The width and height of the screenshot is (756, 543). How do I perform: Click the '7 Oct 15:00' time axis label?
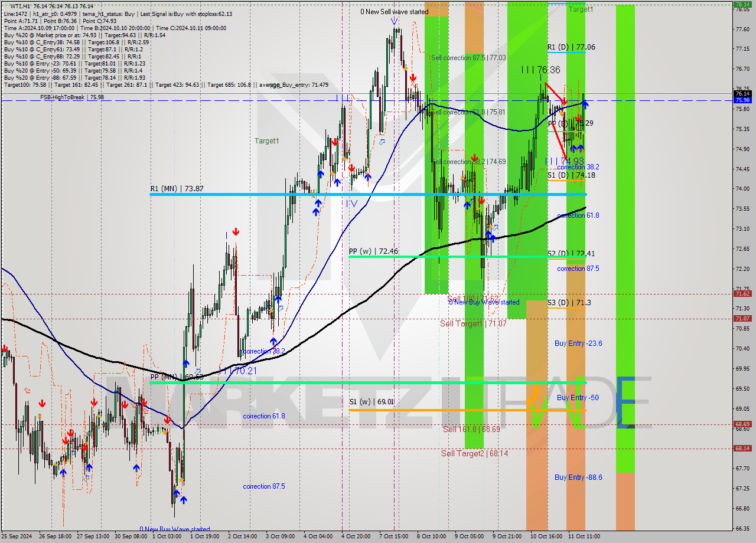(x=395, y=537)
